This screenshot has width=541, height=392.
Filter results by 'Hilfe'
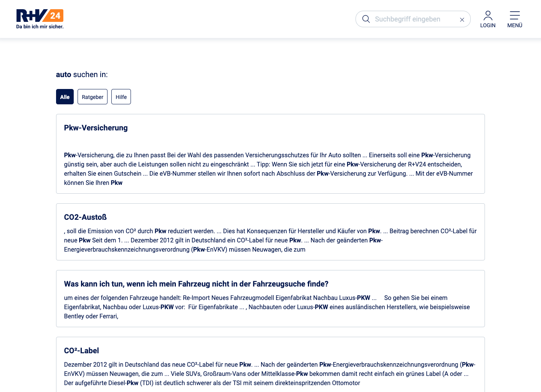click(x=121, y=97)
